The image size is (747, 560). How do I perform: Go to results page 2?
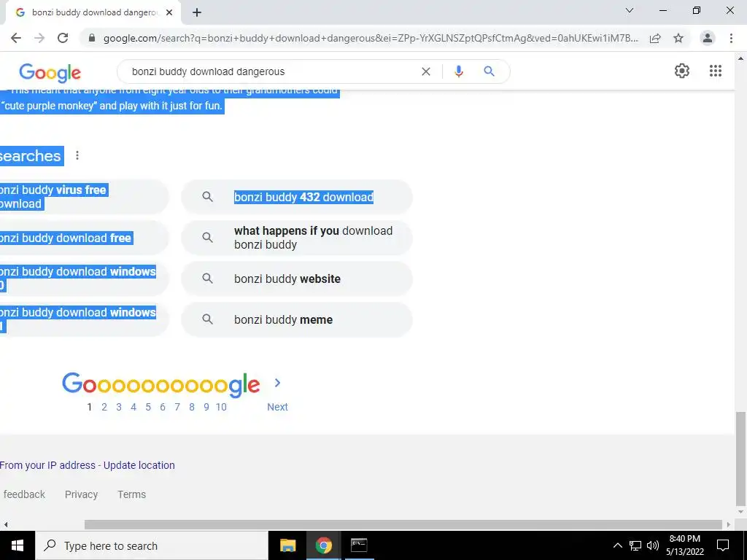[x=104, y=407]
